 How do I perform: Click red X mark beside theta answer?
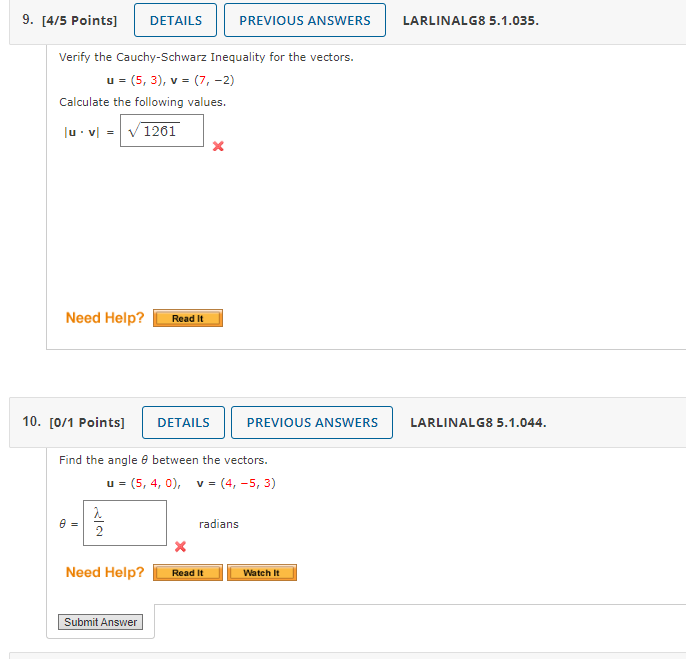click(180, 547)
